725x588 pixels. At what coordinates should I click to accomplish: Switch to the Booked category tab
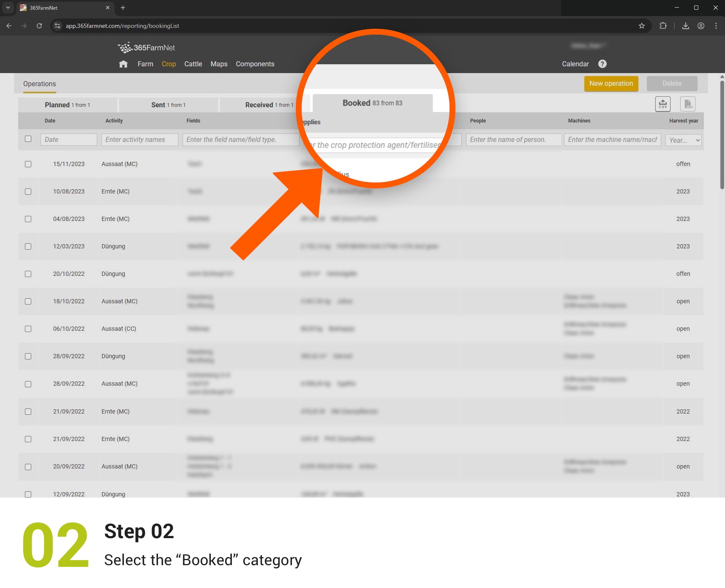[x=372, y=103]
